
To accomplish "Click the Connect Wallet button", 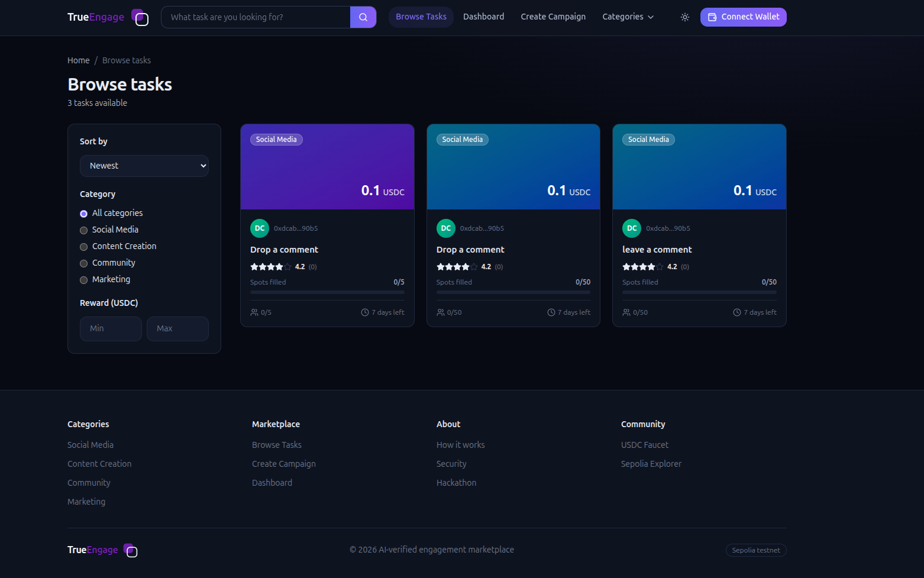I will point(743,17).
